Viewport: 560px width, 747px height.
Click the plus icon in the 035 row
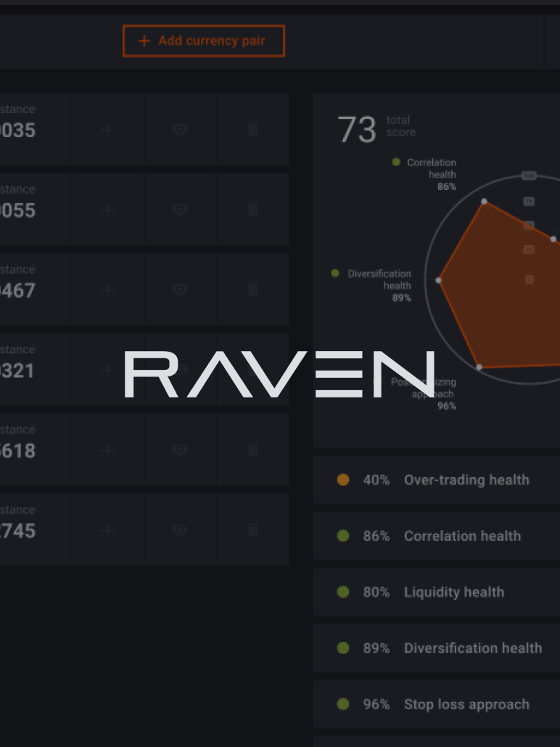coord(107,130)
